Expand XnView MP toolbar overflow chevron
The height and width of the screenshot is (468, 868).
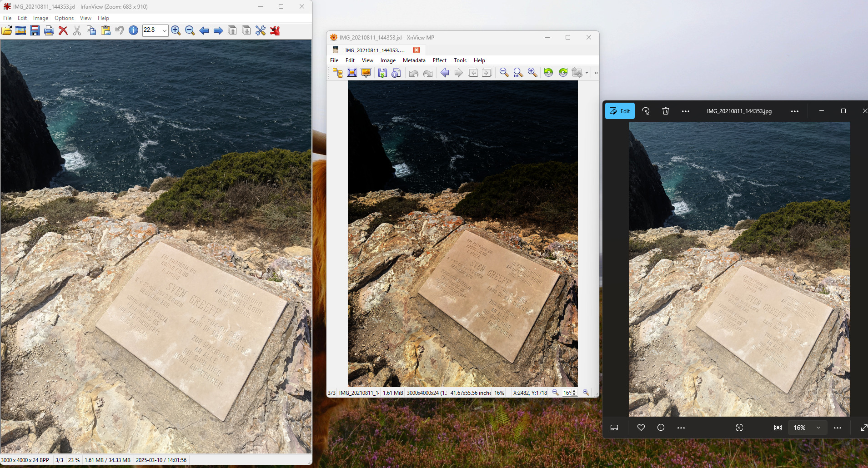click(x=596, y=73)
